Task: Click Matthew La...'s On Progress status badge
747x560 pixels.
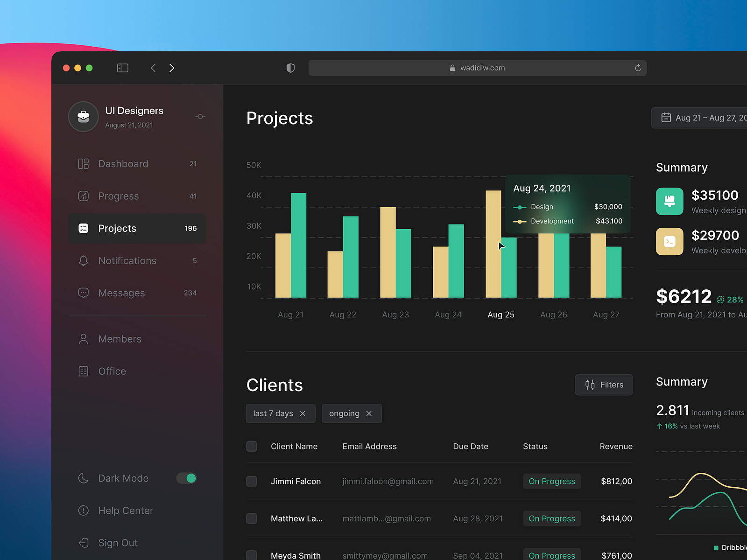Action: pyautogui.click(x=552, y=518)
